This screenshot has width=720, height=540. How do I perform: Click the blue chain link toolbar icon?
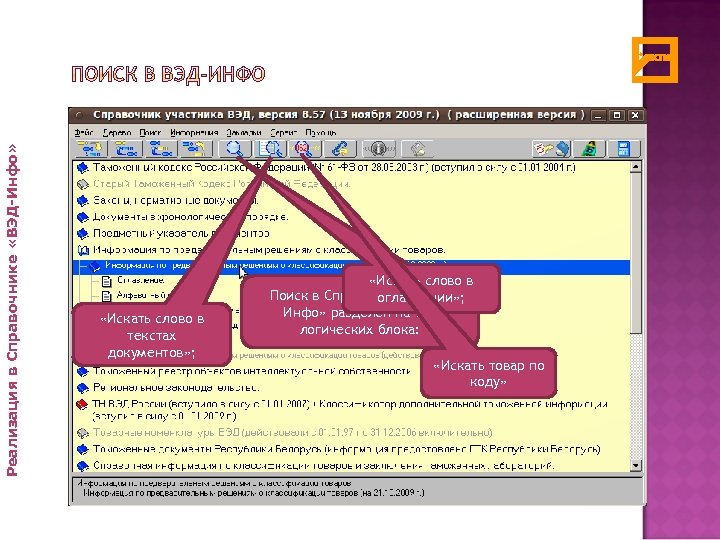(x=340, y=149)
